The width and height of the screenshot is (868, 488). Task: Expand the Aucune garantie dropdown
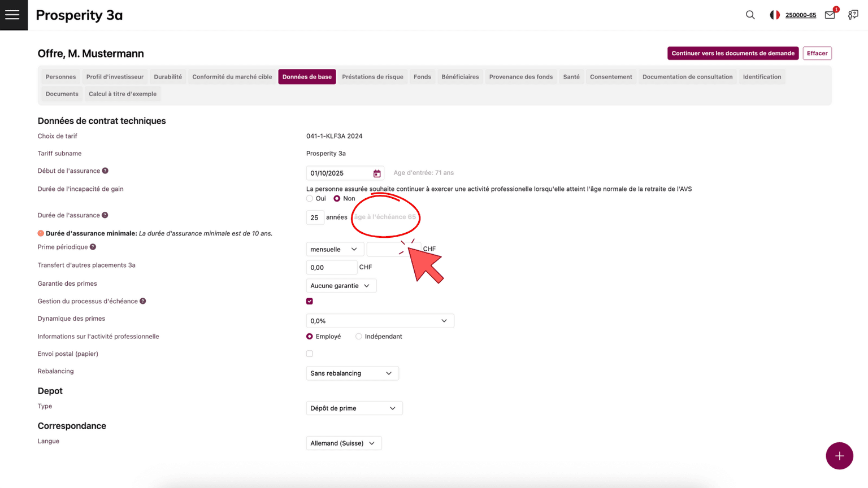341,286
